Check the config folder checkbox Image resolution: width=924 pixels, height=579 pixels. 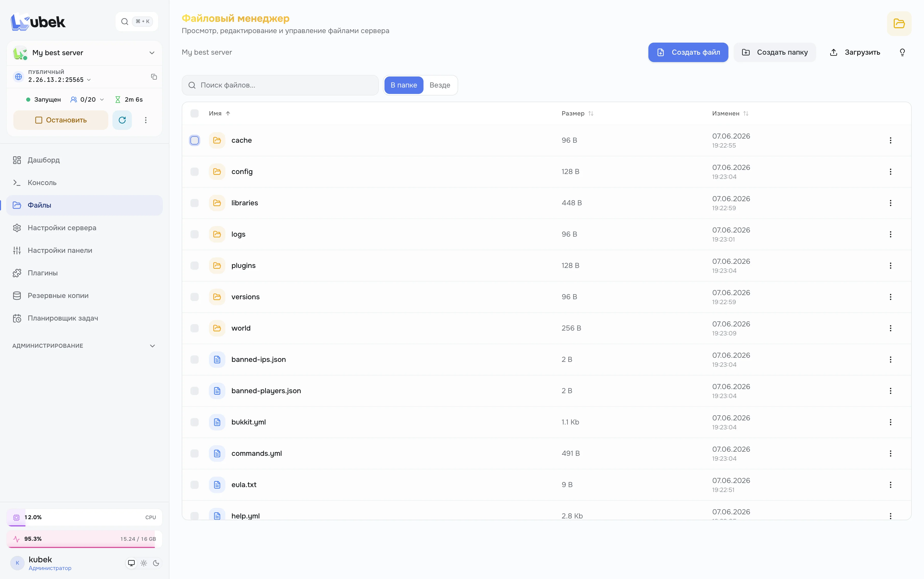click(195, 172)
